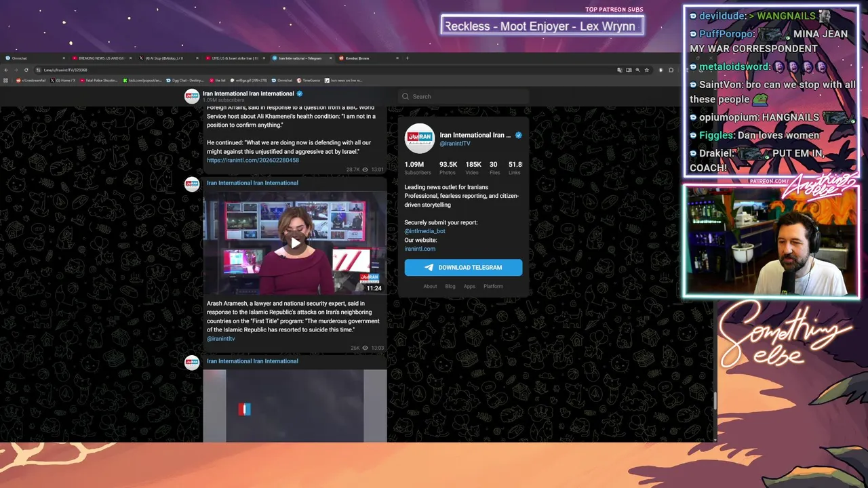The width and height of the screenshot is (868, 488).
Task: Open the @intlmedia_bot link
Action: [425, 231]
